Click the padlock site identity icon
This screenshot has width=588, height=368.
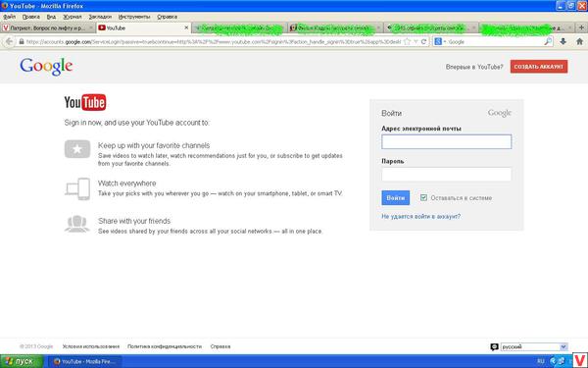(22, 41)
